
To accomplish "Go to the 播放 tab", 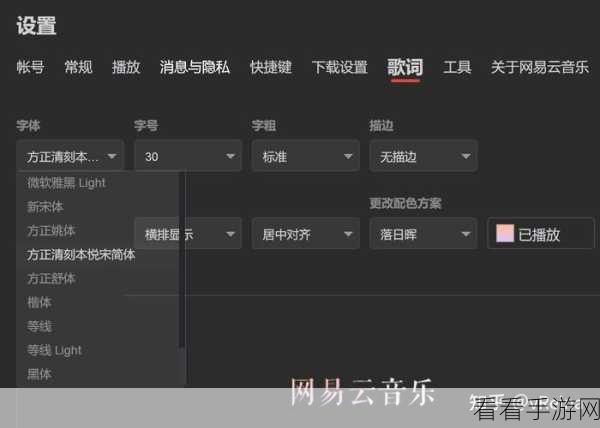I will click(x=126, y=67).
